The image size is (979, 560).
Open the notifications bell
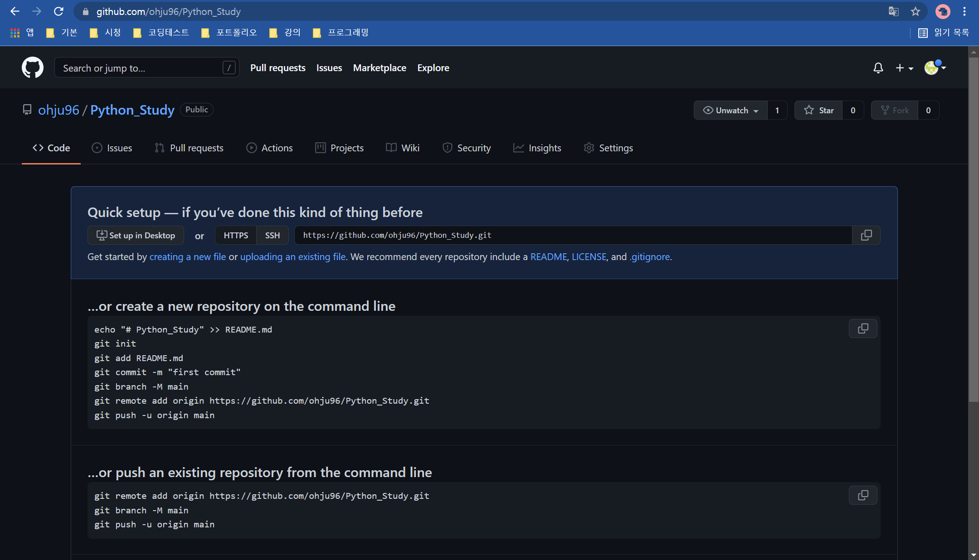point(878,68)
